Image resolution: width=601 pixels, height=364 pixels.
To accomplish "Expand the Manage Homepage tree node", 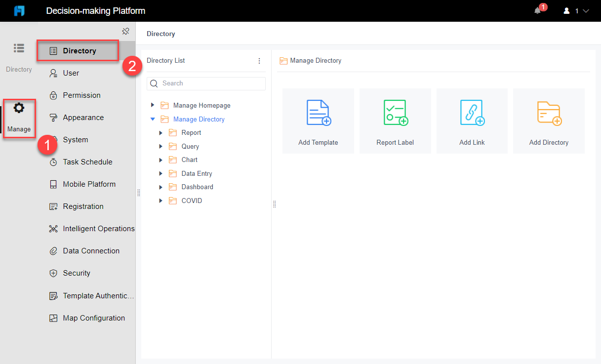I will (153, 105).
